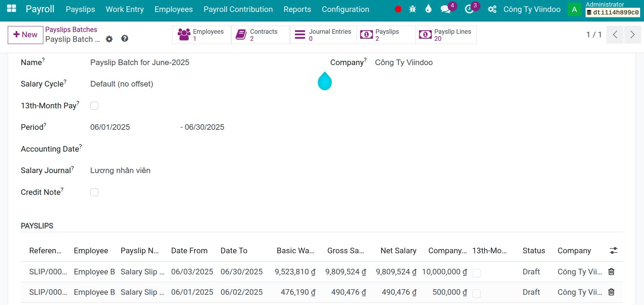Open the Work Entry menu
The width and height of the screenshot is (644, 305).
125,9
